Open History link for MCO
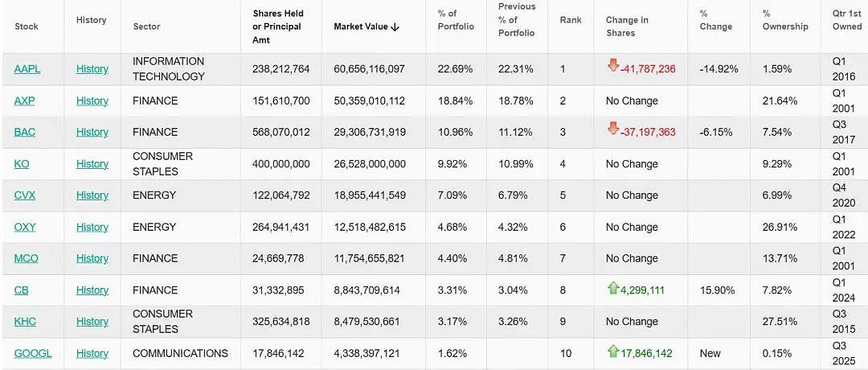The image size is (868, 370). coord(92,259)
